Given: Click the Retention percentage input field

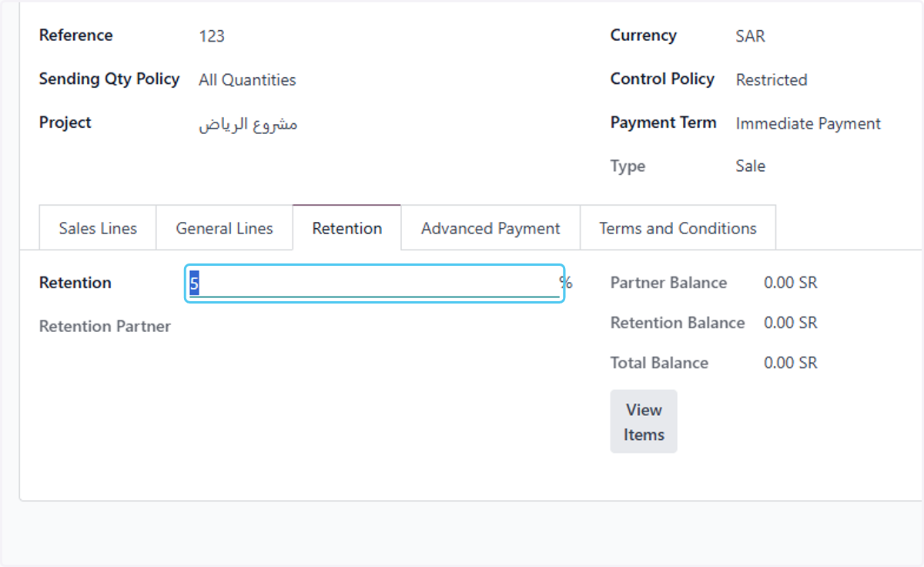Looking at the screenshot, I should (374, 283).
